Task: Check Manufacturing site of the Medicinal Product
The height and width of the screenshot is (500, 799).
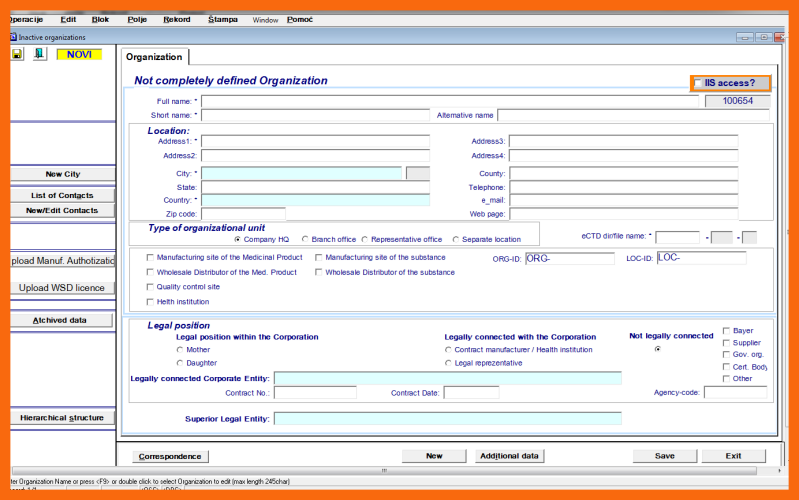Action: (151, 258)
